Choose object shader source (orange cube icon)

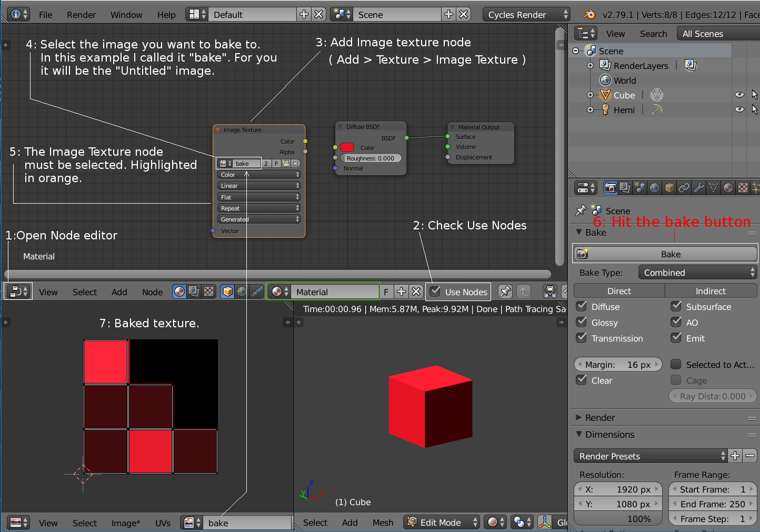tap(227, 292)
